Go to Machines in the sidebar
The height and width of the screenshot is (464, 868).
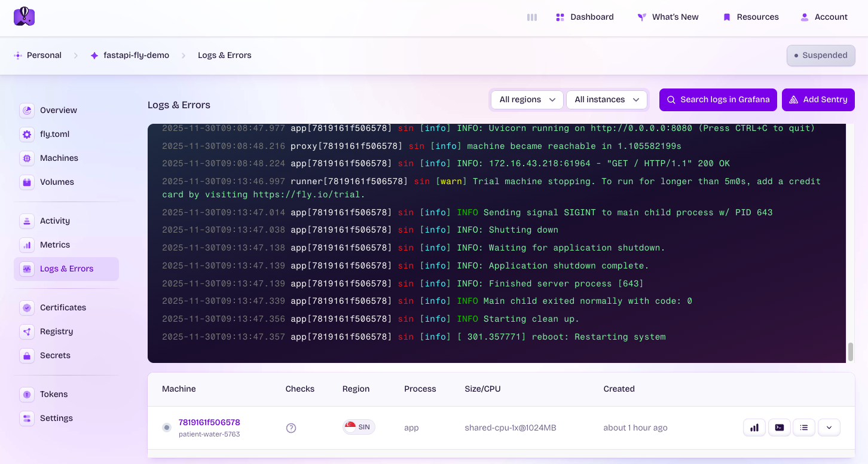coord(59,158)
